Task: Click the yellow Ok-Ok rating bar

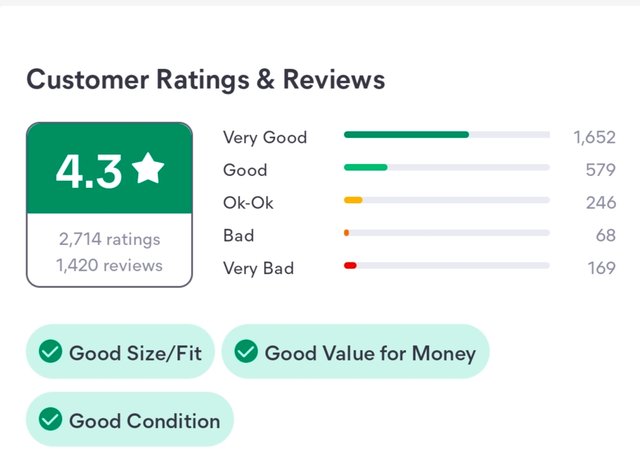Action: click(447, 200)
